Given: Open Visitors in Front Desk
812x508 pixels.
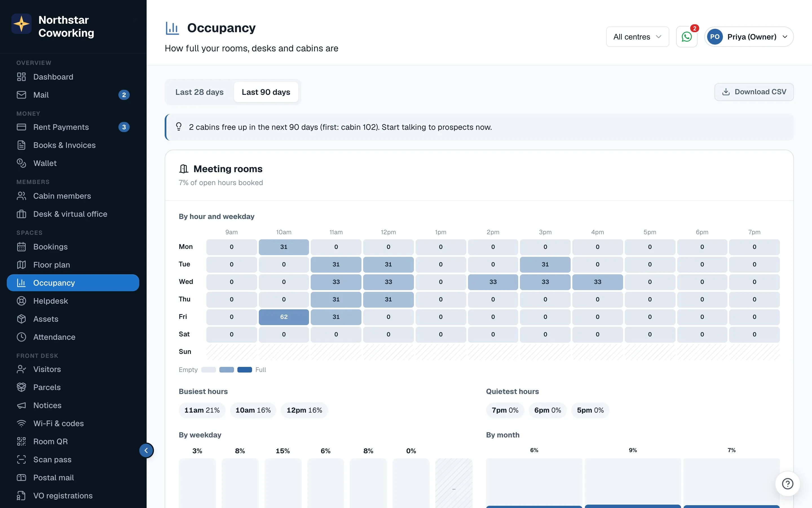Looking at the screenshot, I should (x=73, y=369).
